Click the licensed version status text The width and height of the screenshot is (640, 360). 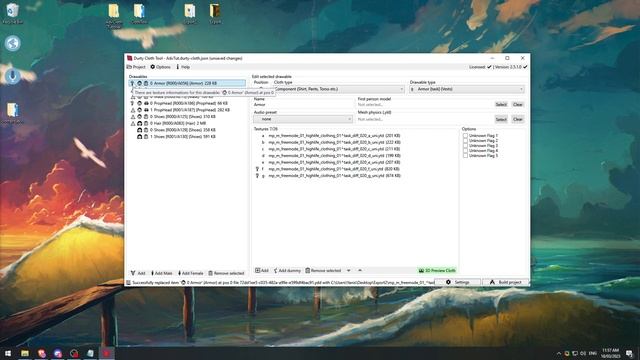click(498, 67)
